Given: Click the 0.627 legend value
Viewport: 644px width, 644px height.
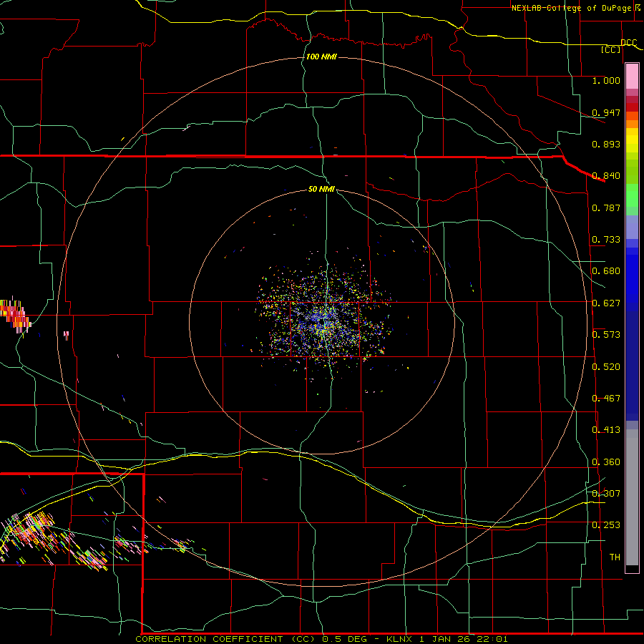Looking at the screenshot, I should point(606,303).
